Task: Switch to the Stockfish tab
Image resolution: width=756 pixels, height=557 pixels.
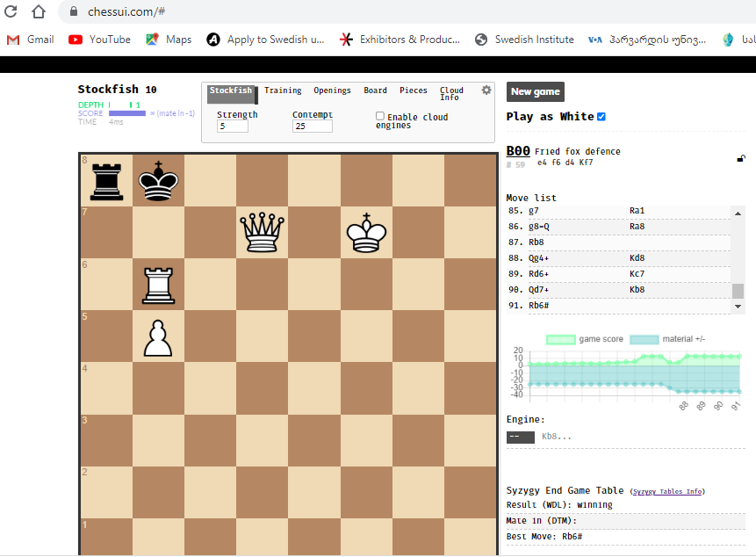Action: click(x=231, y=93)
